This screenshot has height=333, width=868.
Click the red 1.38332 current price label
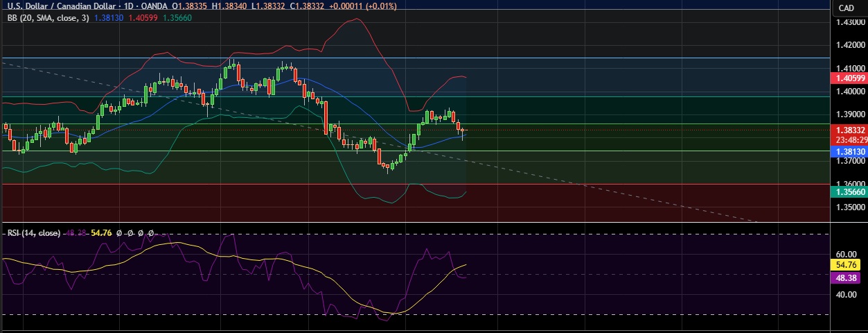click(x=849, y=130)
